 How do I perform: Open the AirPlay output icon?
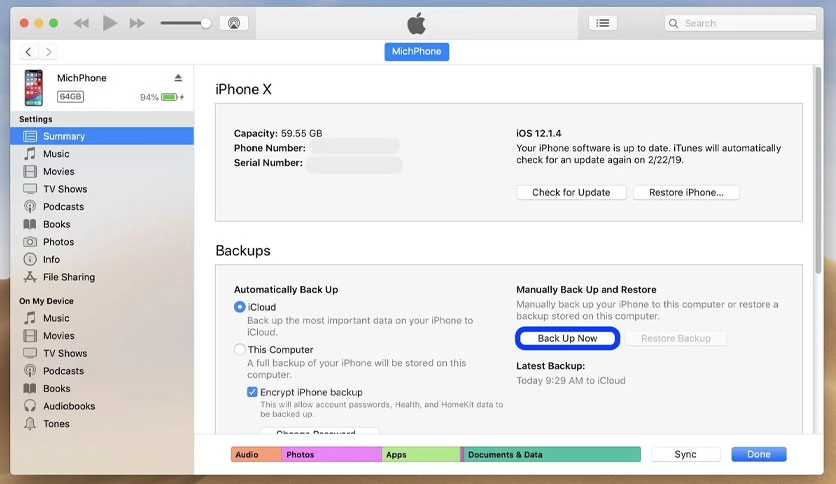[x=234, y=23]
